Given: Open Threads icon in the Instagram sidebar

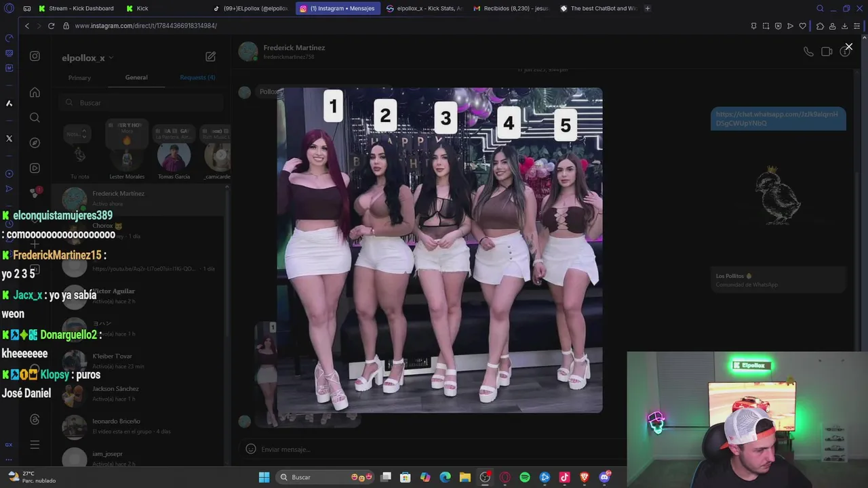Looking at the screenshot, I should tap(35, 420).
